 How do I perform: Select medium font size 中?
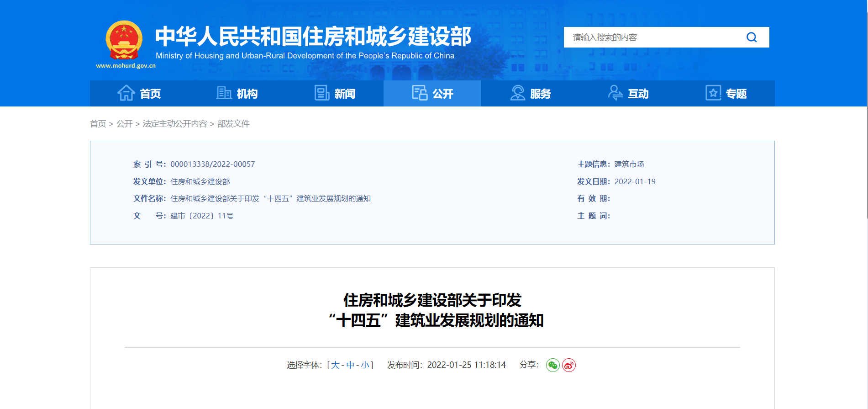point(350,365)
